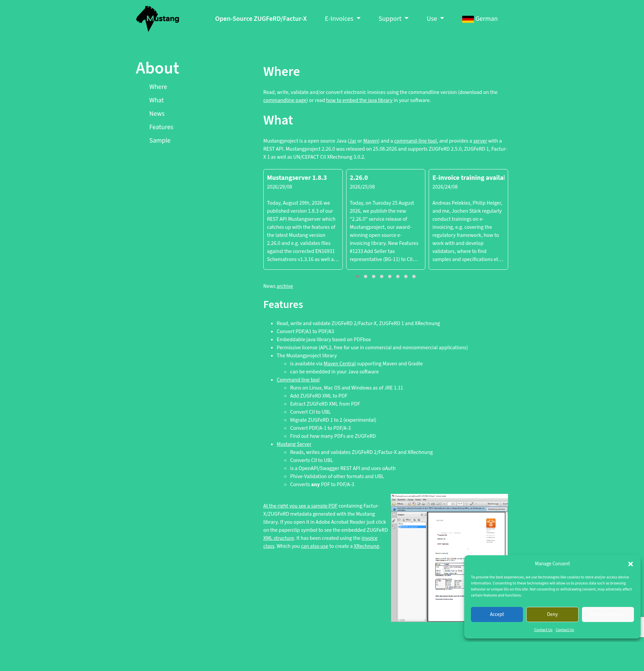644x671 pixels.
Task: Open the Maven link in the What paragraph
Action: click(370, 141)
